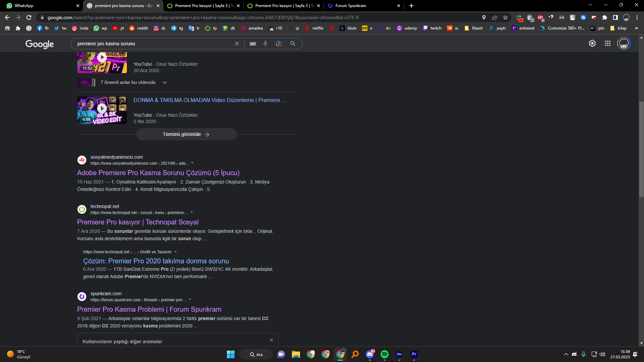Open volume control in system tray

(x=602, y=354)
